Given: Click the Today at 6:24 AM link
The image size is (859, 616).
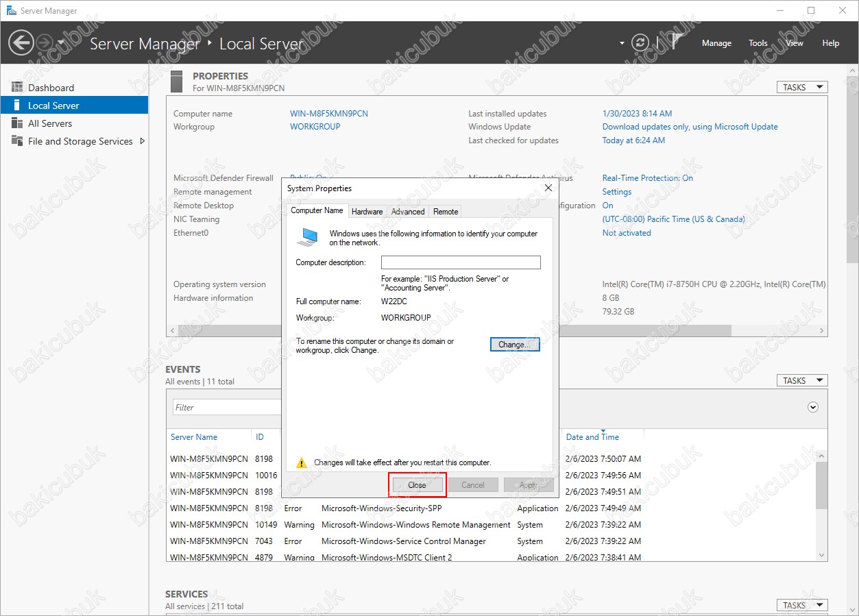Looking at the screenshot, I should [633, 140].
